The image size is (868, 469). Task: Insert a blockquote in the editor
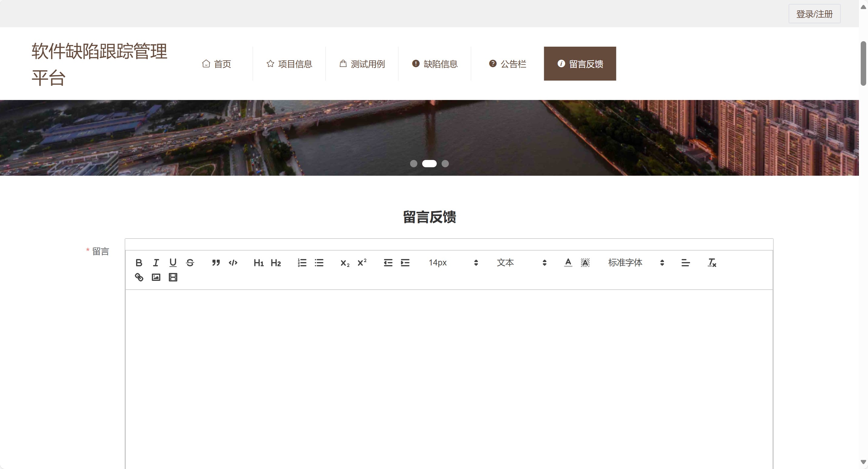click(x=216, y=263)
